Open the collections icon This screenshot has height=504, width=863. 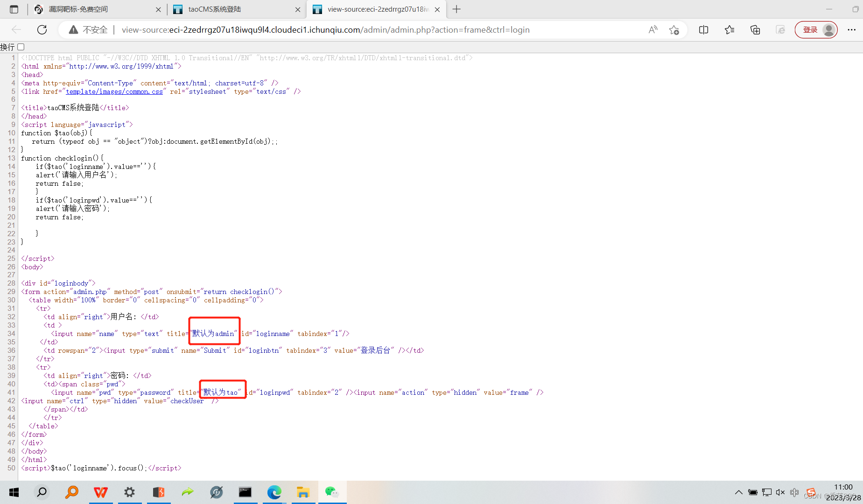755,30
